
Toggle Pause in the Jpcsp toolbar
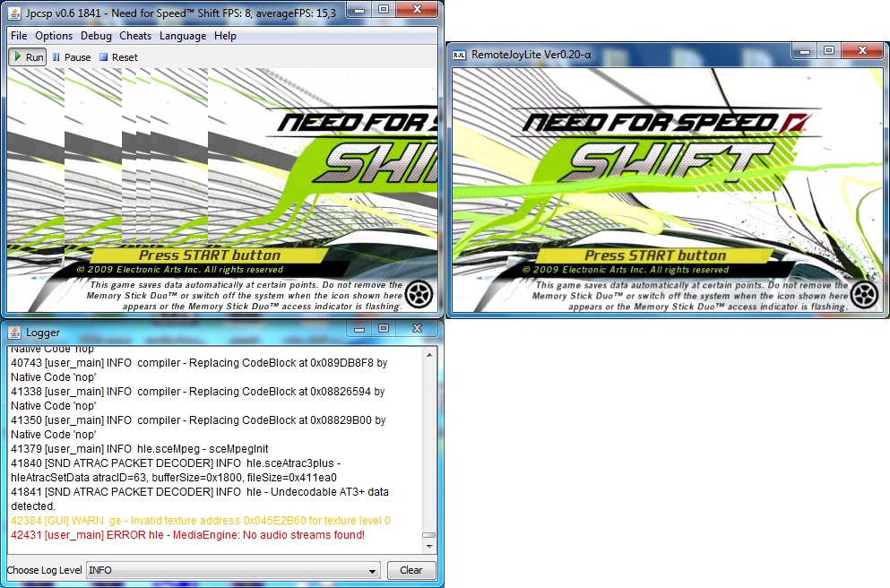pyautogui.click(x=72, y=57)
